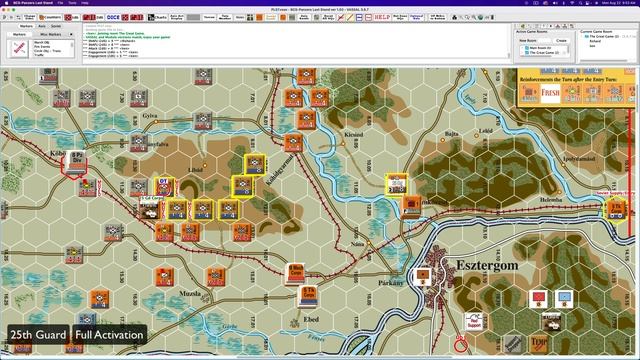640x360 pixels.
Task: Click the FRESH reinforcement box
Action: [x=550, y=93]
